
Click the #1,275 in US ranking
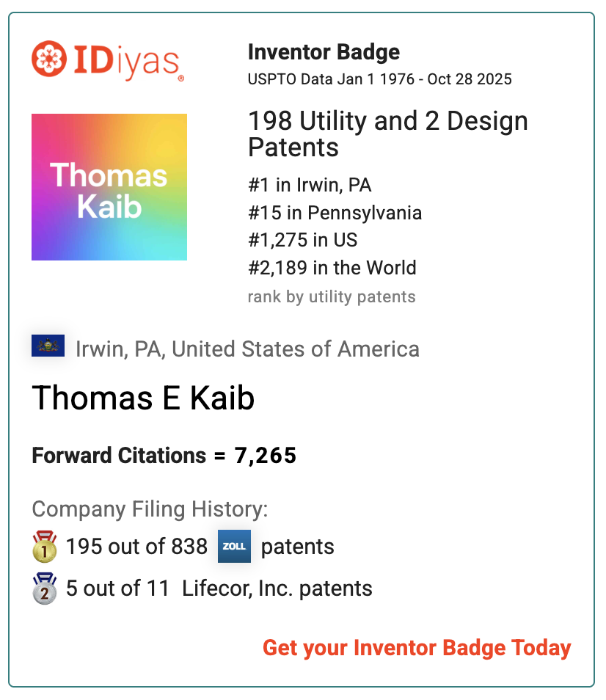[x=302, y=240]
